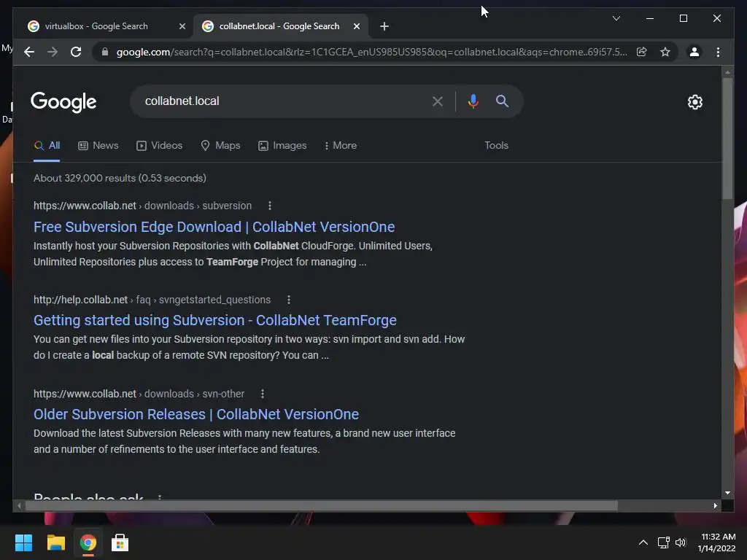The image size is (747, 560).
Task: Start voice search with the microphone icon
Action: [x=473, y=101]
